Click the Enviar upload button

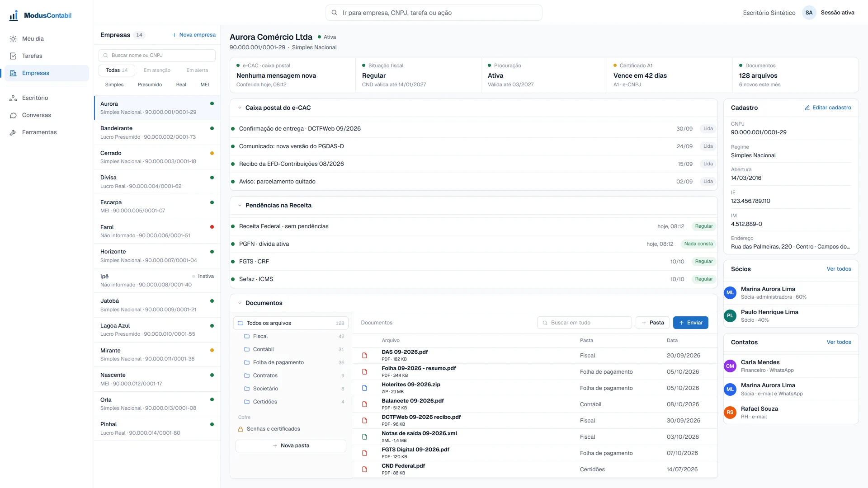(x=690, y=323)
